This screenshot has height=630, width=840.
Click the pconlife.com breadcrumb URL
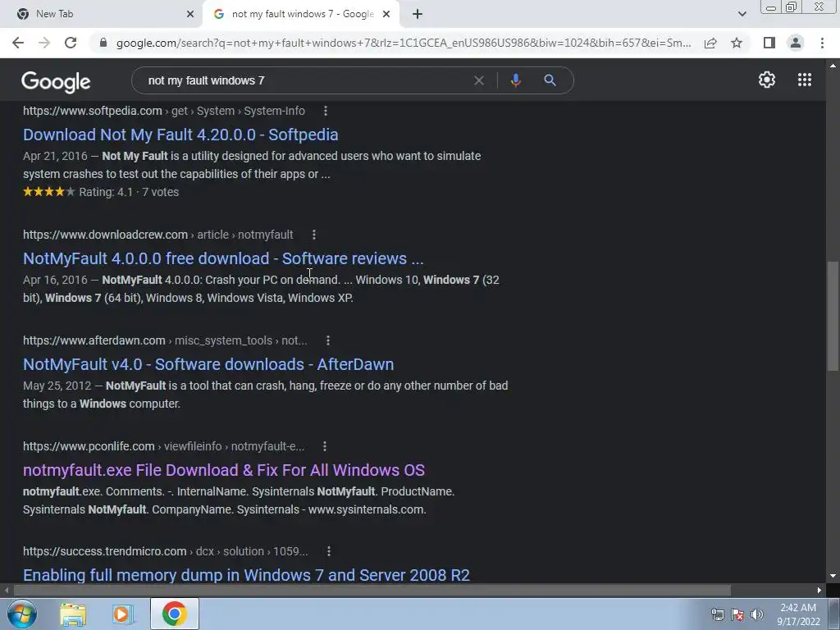(x=163, y=446)
